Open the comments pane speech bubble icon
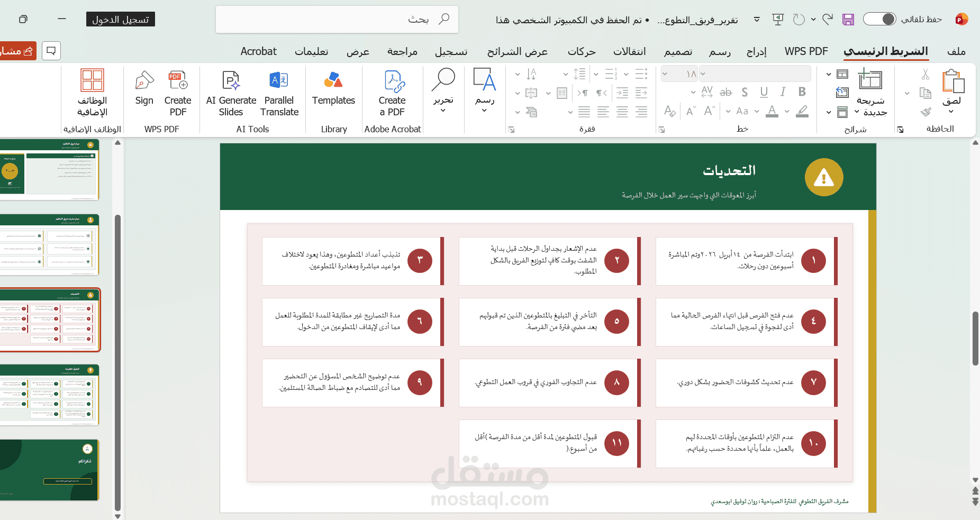 (51, 51)
